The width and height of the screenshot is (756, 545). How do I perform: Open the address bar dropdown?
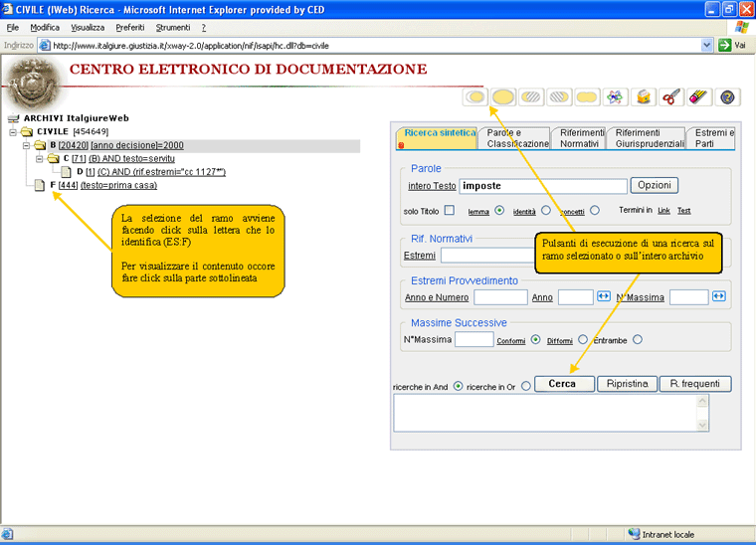[706, 46]
